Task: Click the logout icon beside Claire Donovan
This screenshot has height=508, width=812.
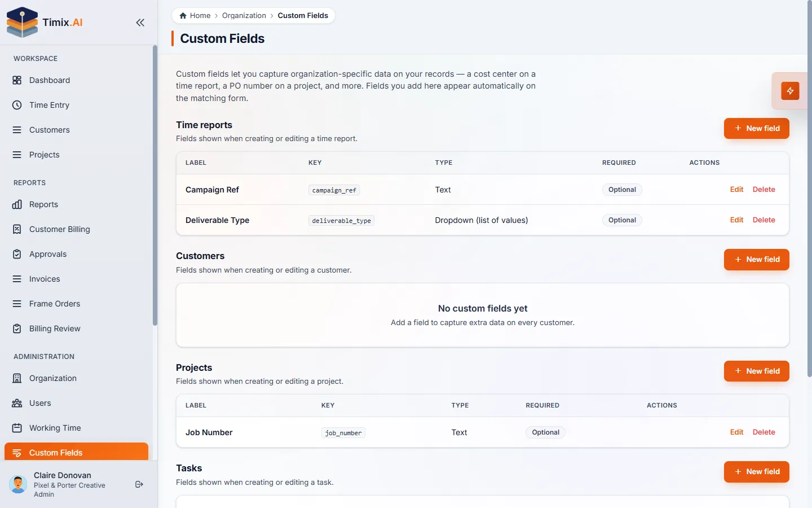Action: click(139, 484)
